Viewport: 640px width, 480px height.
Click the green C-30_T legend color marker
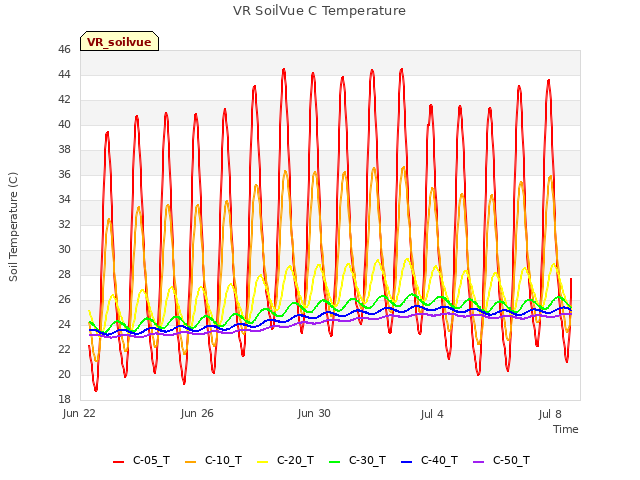click(x=334, y=462)
